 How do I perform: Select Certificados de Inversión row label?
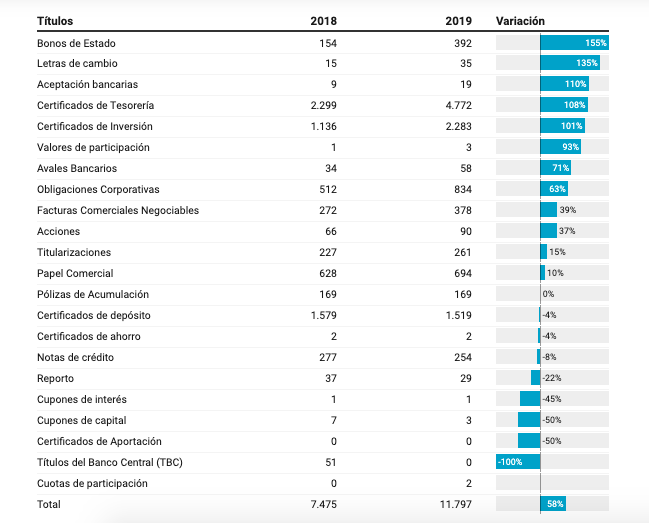[x=95, y=127]
